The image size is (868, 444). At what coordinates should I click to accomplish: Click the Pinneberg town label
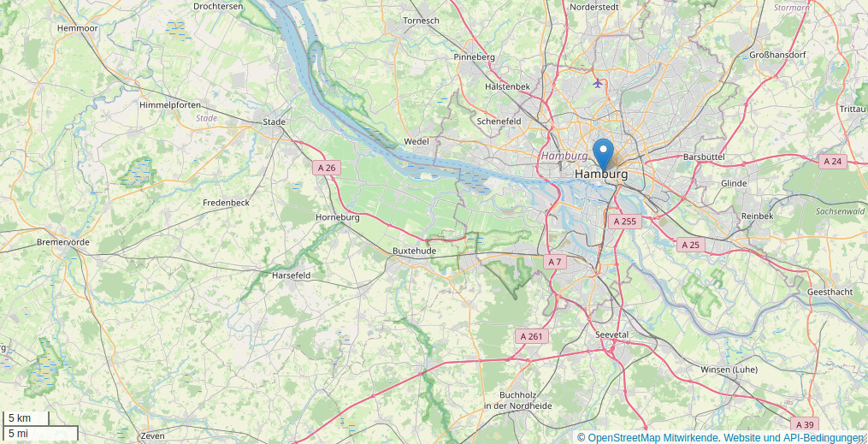(474, 57)
